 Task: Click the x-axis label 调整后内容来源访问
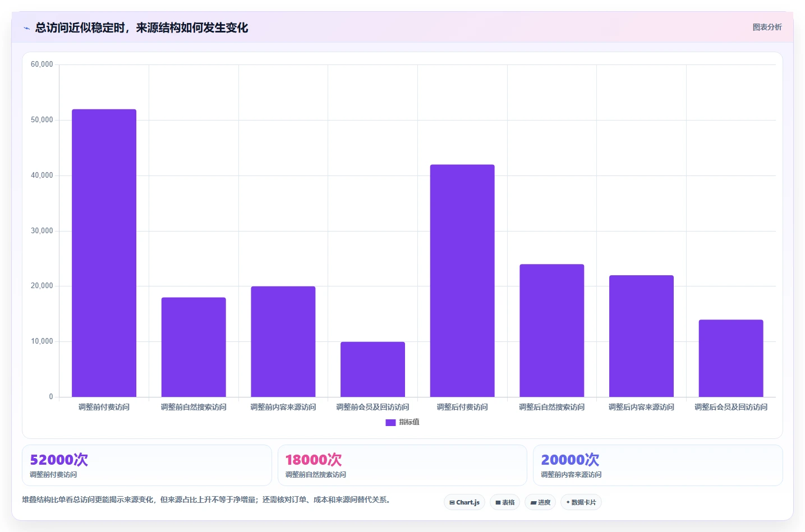(x=641, y=407)
